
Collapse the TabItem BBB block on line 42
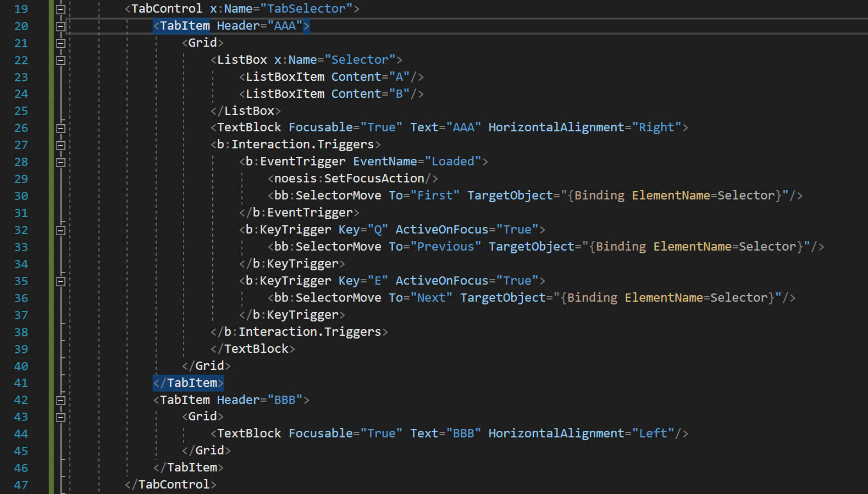(x=61, y=401)
